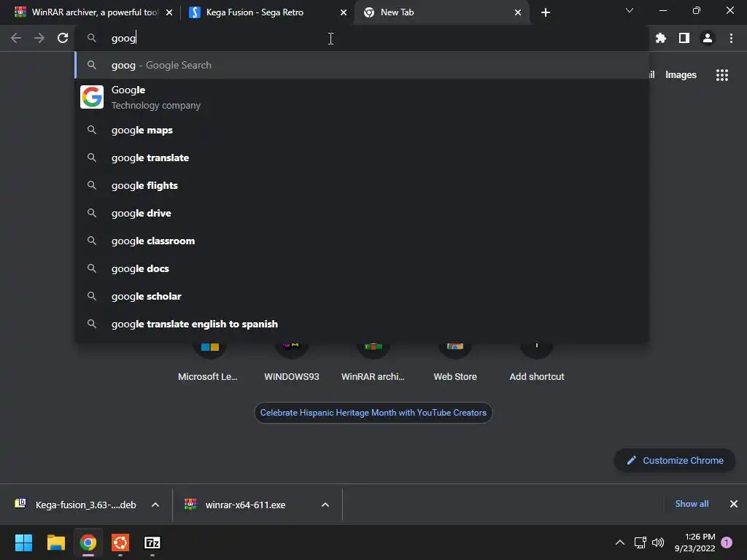Open the tab search chevron
This screenshot has width=747, height=560.
pos(630,10)
